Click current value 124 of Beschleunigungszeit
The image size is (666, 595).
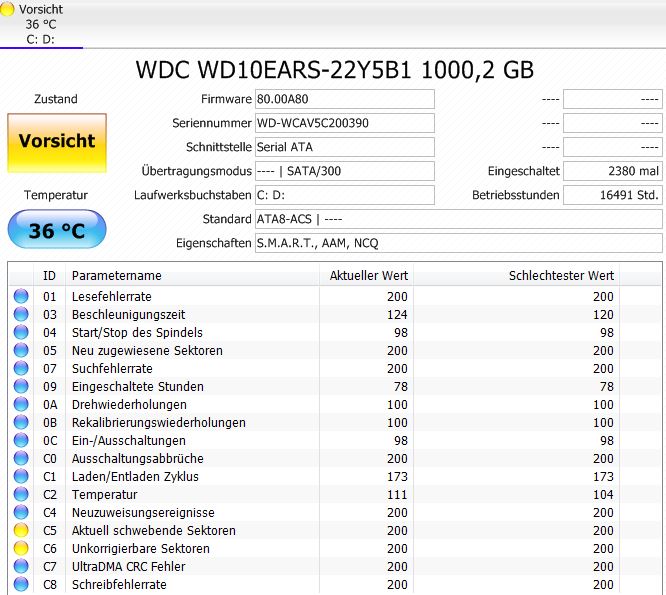pyautogui.click(x=397, y=315)
